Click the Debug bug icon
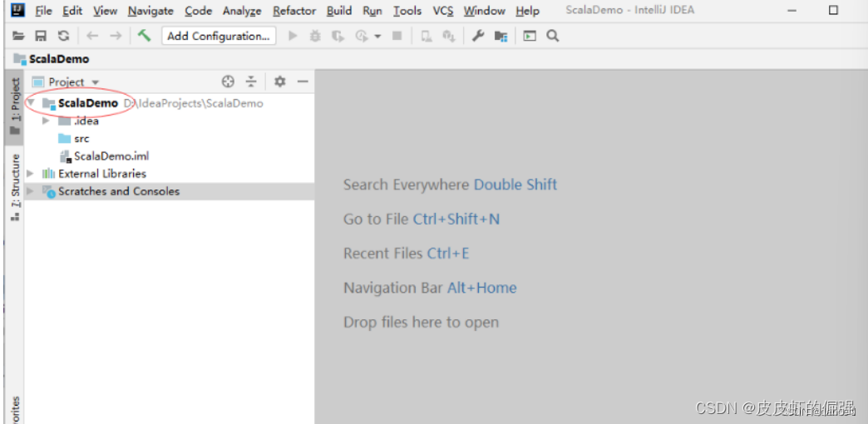Image resolution: width=868 pixels, height=424 pixels. [x=315, y=36]
